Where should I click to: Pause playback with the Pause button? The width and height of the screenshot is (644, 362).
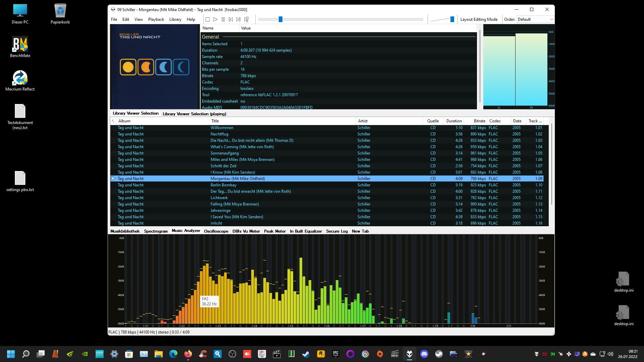pos(223,19)
